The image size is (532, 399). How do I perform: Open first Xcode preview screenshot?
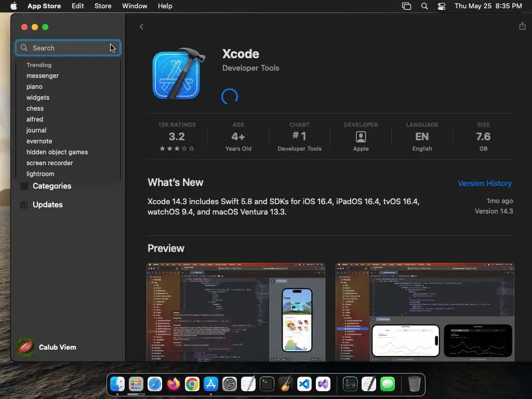point(236,312)
